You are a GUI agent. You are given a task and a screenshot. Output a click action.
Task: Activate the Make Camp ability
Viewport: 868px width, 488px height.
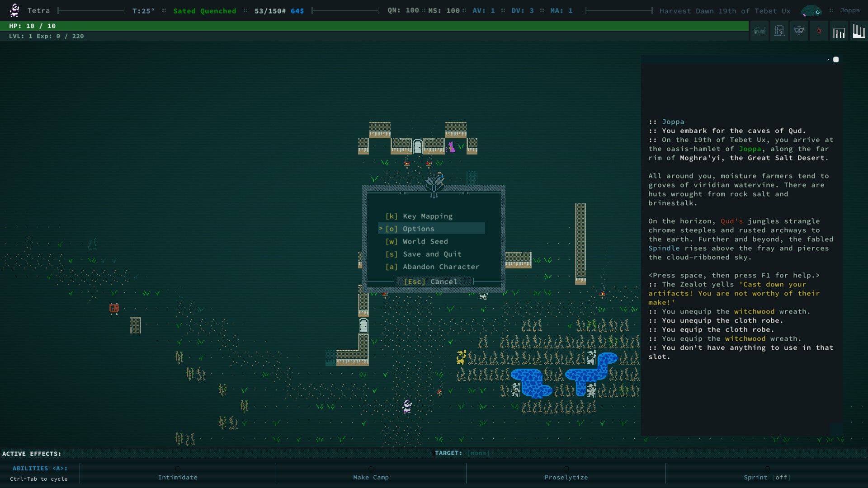371,477
